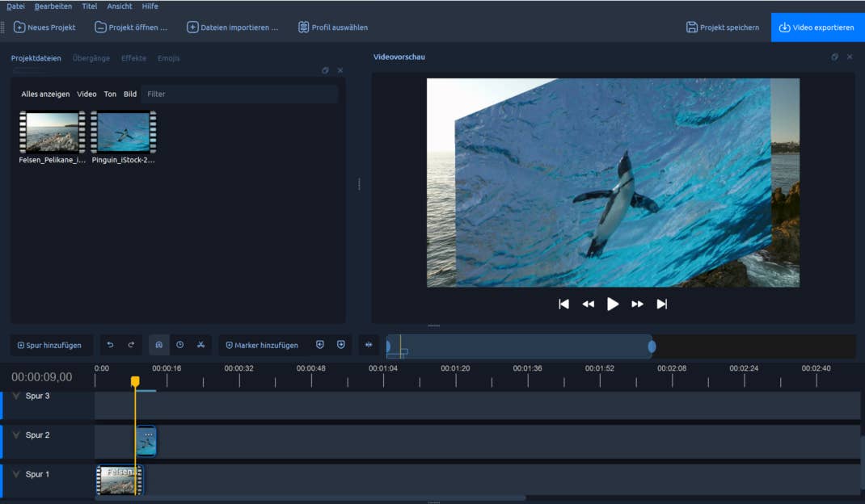Start Video exportieren
The width and height of the screenshot is (865, 504).
(x=816, y=27)
